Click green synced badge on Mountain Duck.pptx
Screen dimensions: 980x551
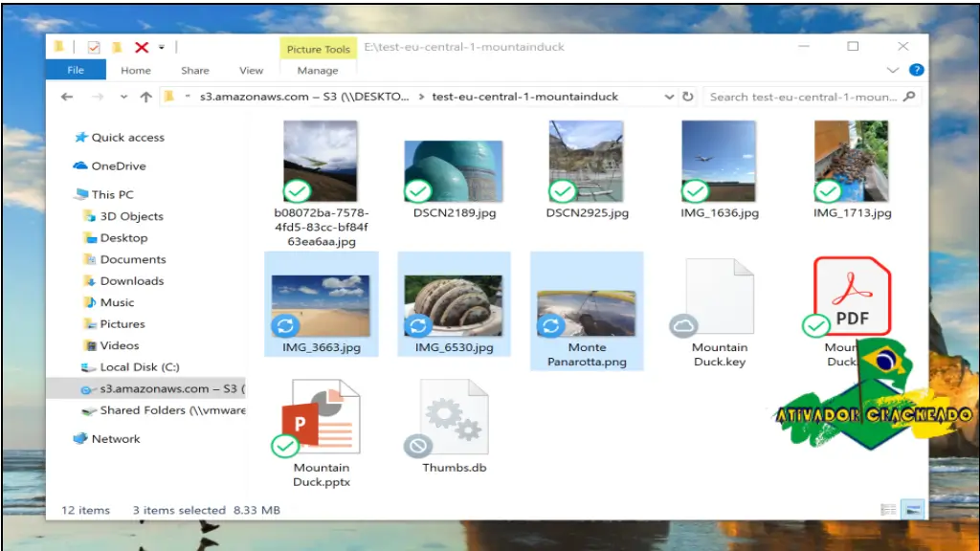(x=285, y=446)
